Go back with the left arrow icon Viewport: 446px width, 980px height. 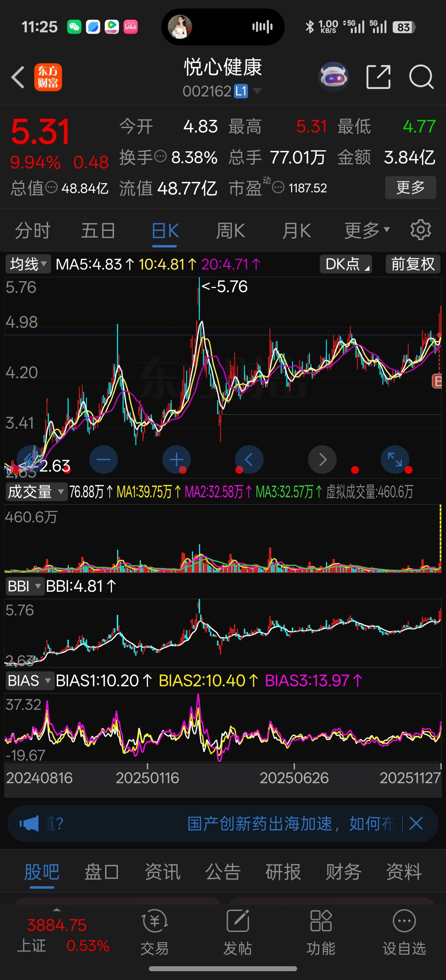pos(18,77)
